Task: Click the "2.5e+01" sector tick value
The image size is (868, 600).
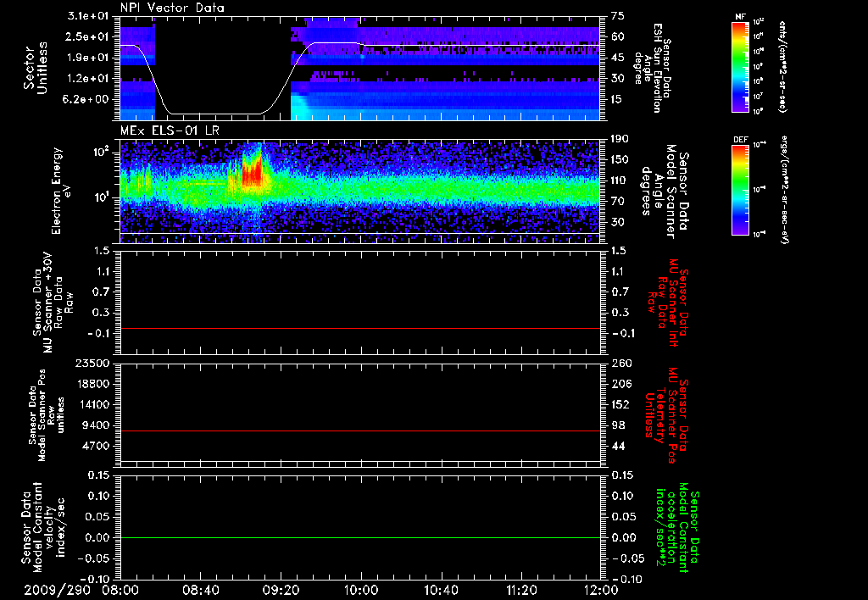Action: [88, 36]
